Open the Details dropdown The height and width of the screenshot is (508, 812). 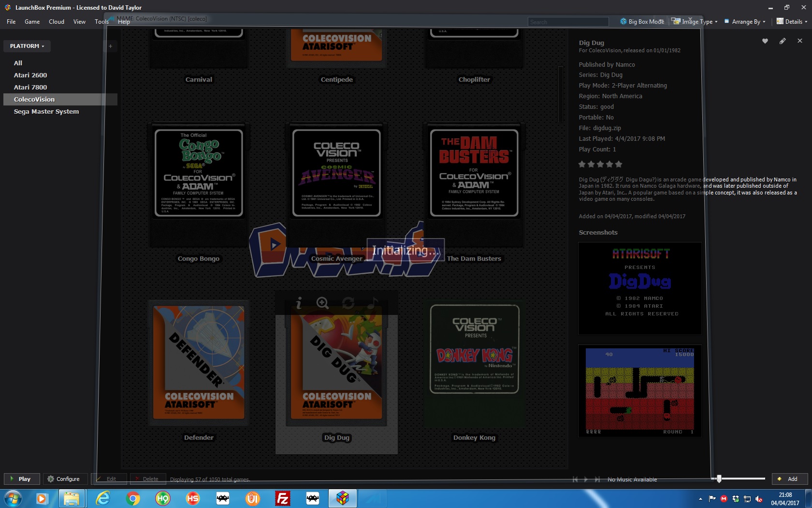(792, 21)
